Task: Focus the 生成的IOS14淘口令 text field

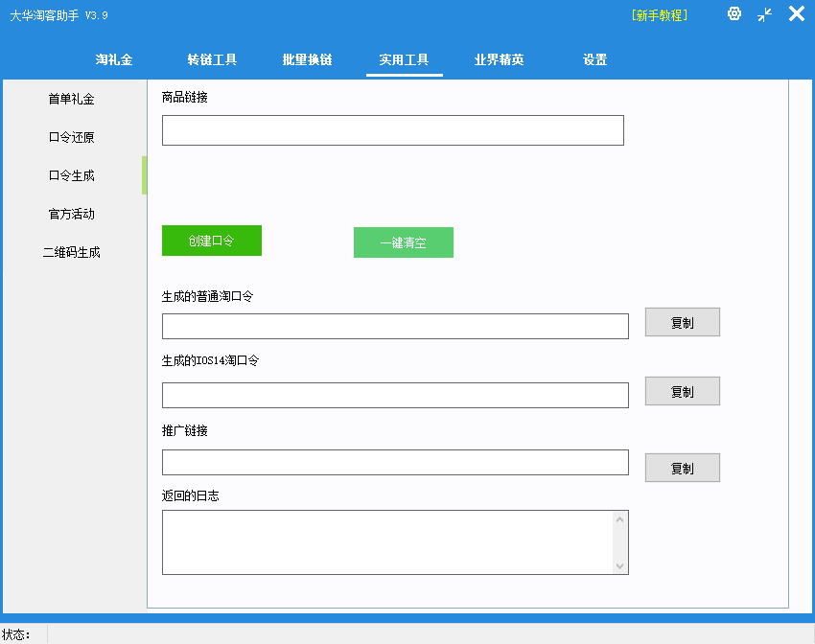Action: point(395,395)
